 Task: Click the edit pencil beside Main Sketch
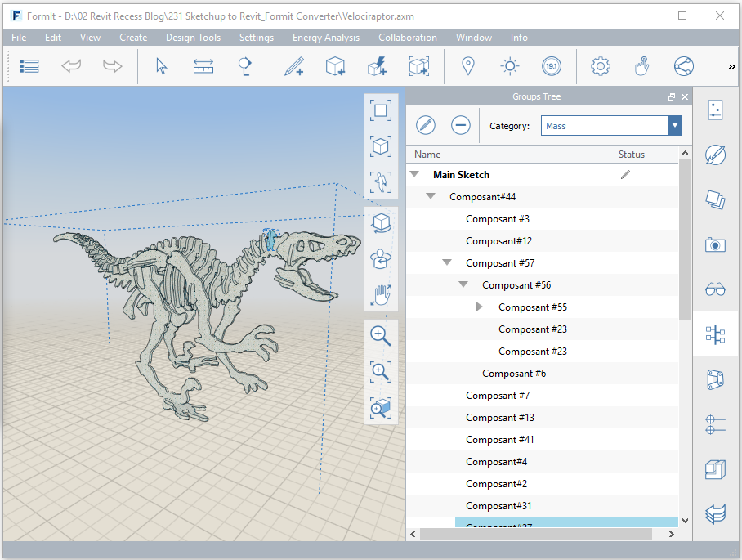[625, 174]
